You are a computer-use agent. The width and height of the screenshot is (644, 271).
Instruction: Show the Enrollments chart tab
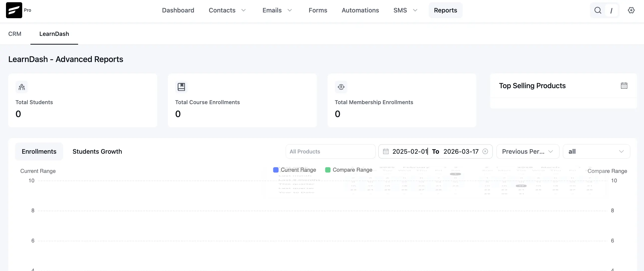click(x=39, y=151)
